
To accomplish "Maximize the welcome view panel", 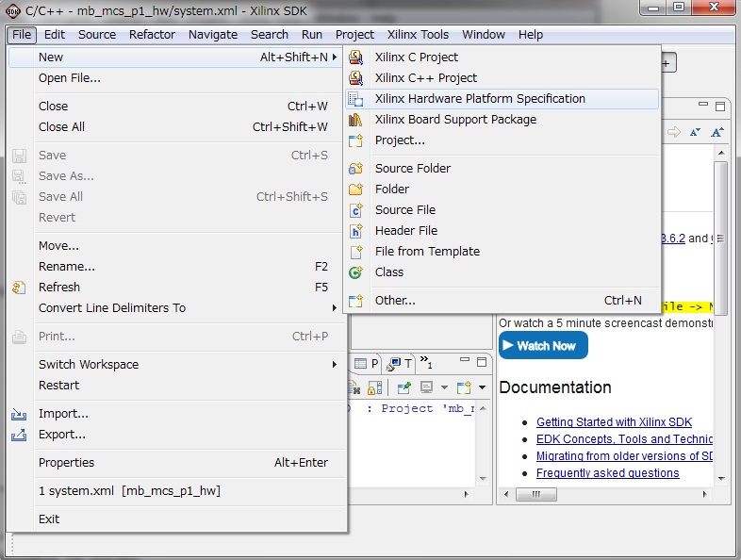I will [x=719, y=107].
